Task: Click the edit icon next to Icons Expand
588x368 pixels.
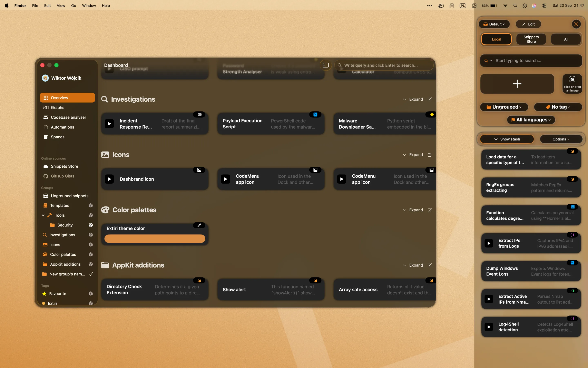Action: pos(430,155)
